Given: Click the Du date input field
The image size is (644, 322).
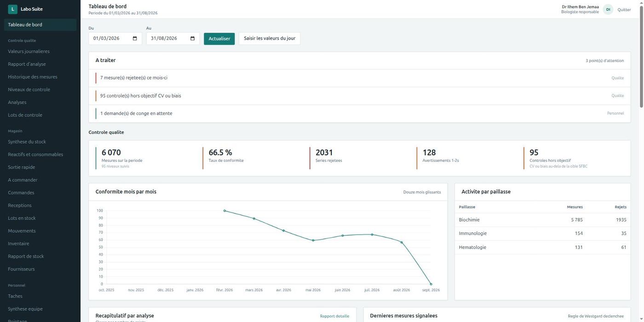Looking at the screenshot, I should pos(115,39).
